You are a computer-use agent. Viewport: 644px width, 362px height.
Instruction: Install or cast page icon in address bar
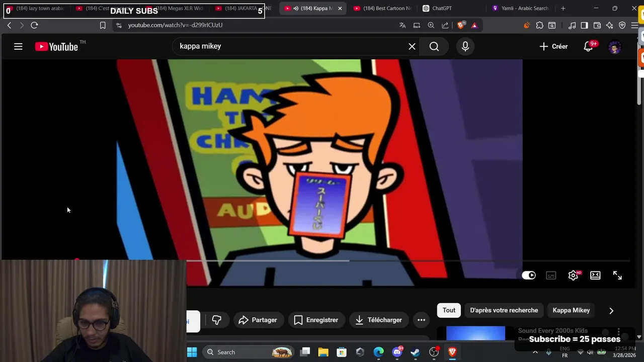tap(417, 25)
